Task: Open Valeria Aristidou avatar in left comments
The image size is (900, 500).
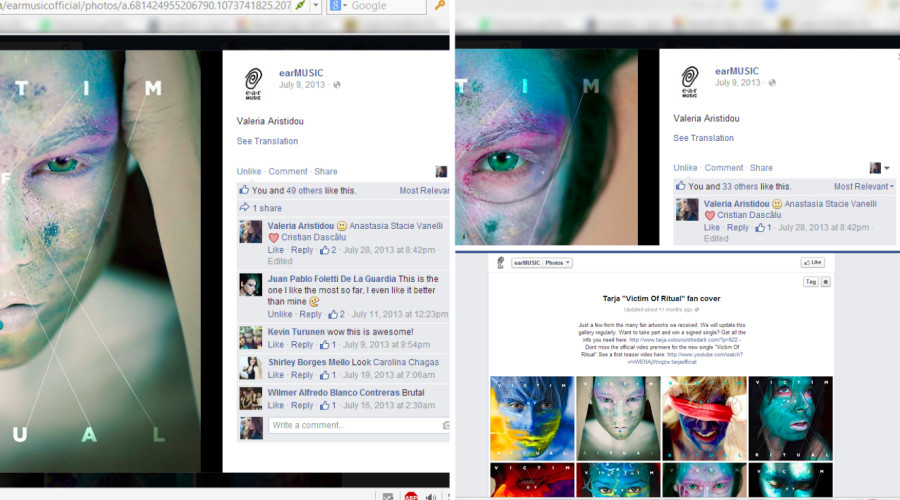Action: point(251,231)
